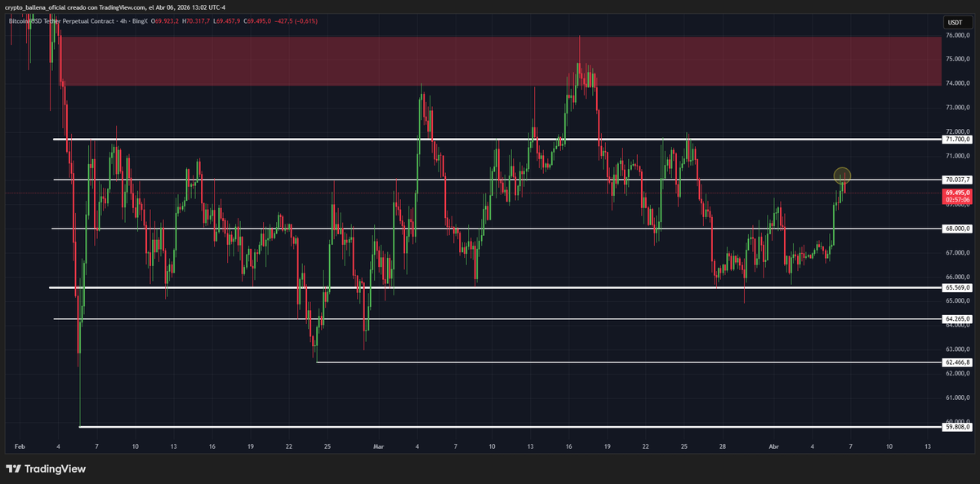This screenshot has height=484, width=980.
Task: Select the Mar label on the time axis
Action: pos(378,447)
